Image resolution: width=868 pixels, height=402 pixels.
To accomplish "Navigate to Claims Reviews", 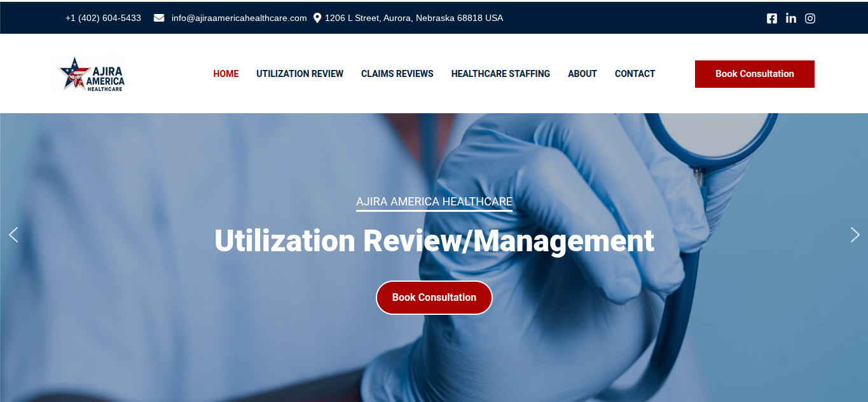I will point(397,74).
